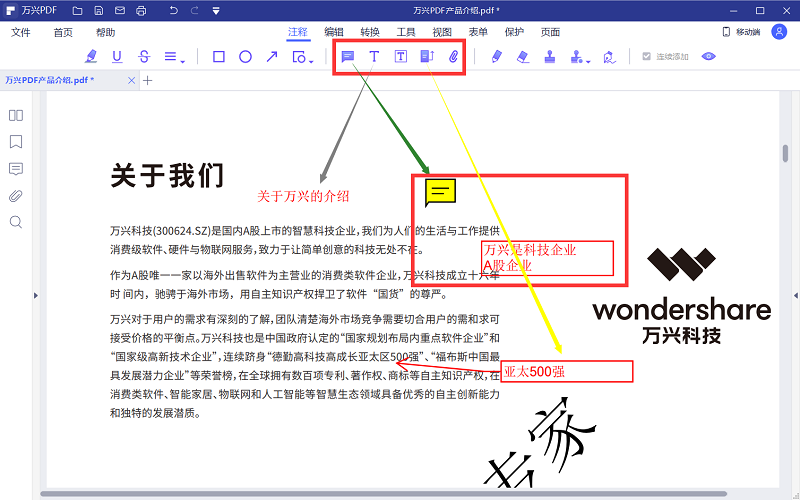Viewport: 800px width, 500px height.
Task: Open the 文件 menu
Action: (21, 32)
